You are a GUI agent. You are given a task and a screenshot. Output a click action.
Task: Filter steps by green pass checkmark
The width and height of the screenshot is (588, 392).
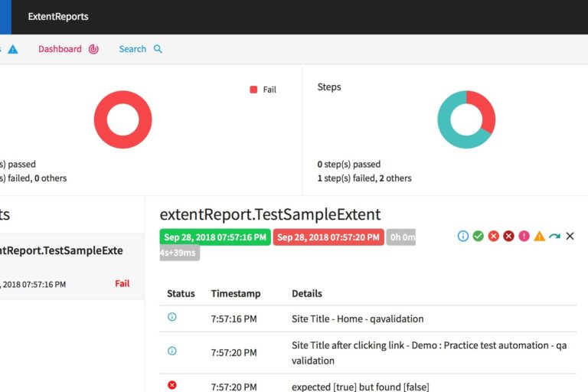point(478,237)
